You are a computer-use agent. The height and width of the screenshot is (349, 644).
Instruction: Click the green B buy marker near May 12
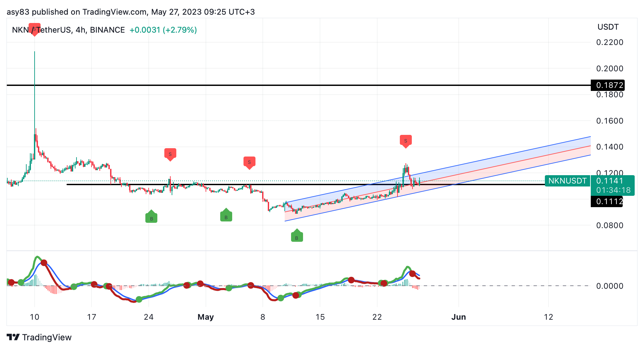[297, 236]
